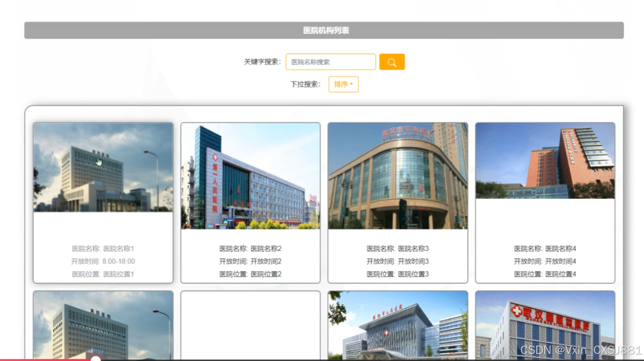644x361 pixels.
Task: Open second-row card with gray tower hospital
Action: click(103, 324)
